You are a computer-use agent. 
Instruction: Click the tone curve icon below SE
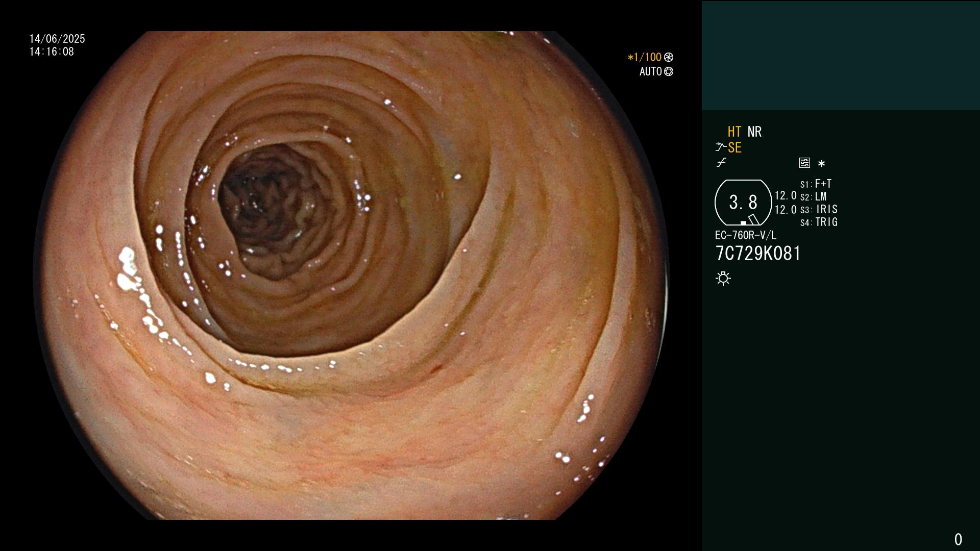click(721, 163)
